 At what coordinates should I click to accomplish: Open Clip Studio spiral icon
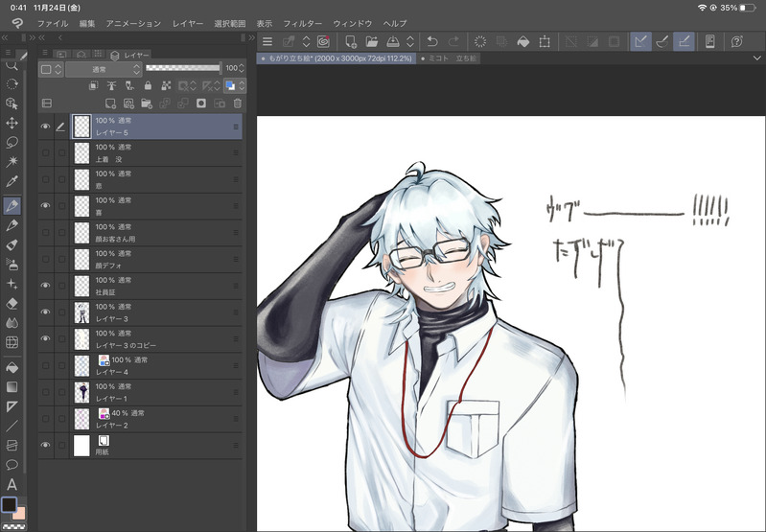(x=323, y=41)
